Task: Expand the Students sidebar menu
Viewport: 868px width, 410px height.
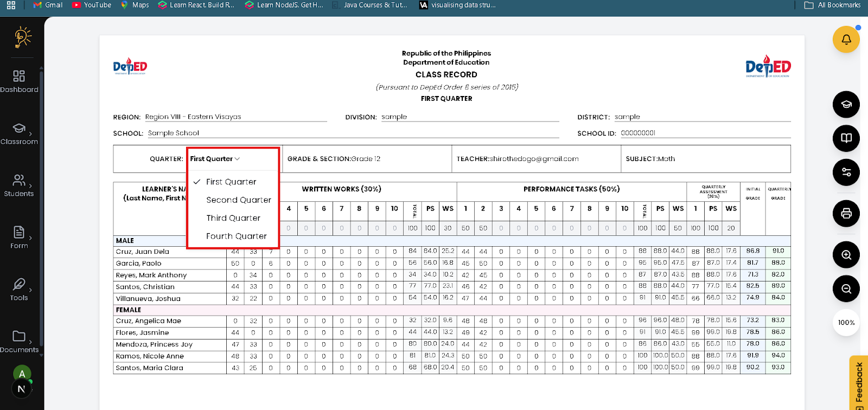Action: 19,185
